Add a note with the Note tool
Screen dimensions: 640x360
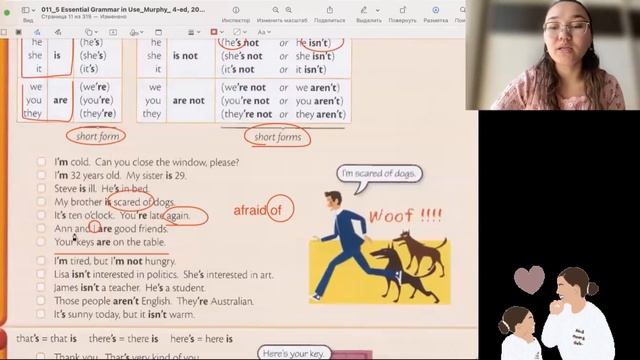(x=158, y=32)
